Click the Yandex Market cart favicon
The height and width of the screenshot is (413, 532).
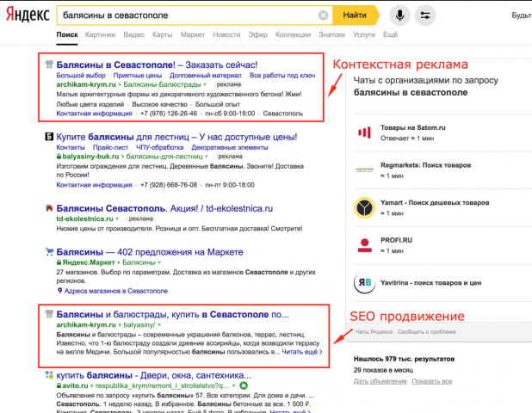pyautogui.click(x=49, y=251)
